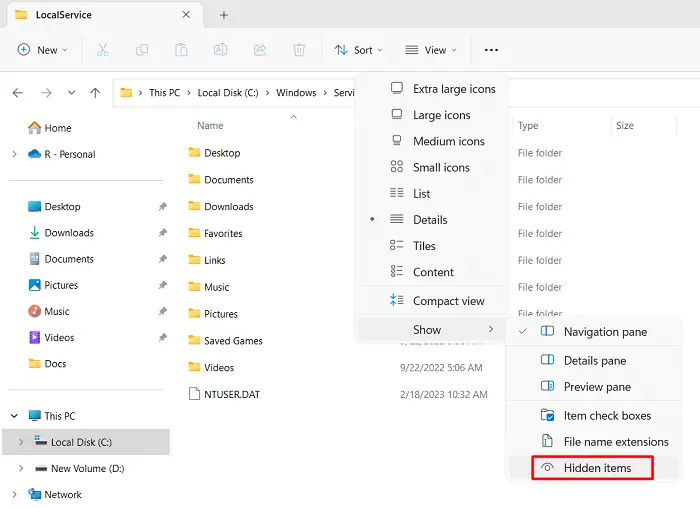Open a new tab with plus button
This screenshot has height=508, width=700.
224,15
